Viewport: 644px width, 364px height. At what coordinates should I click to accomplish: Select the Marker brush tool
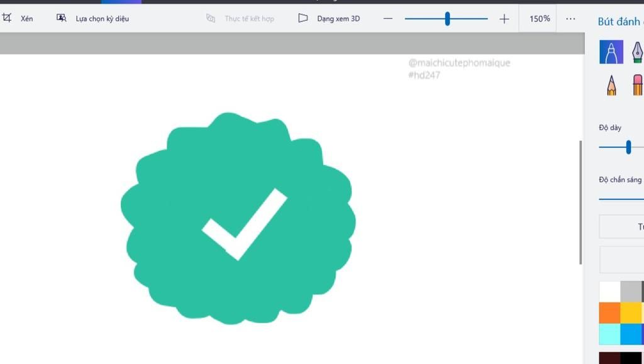tap(611, 52)
